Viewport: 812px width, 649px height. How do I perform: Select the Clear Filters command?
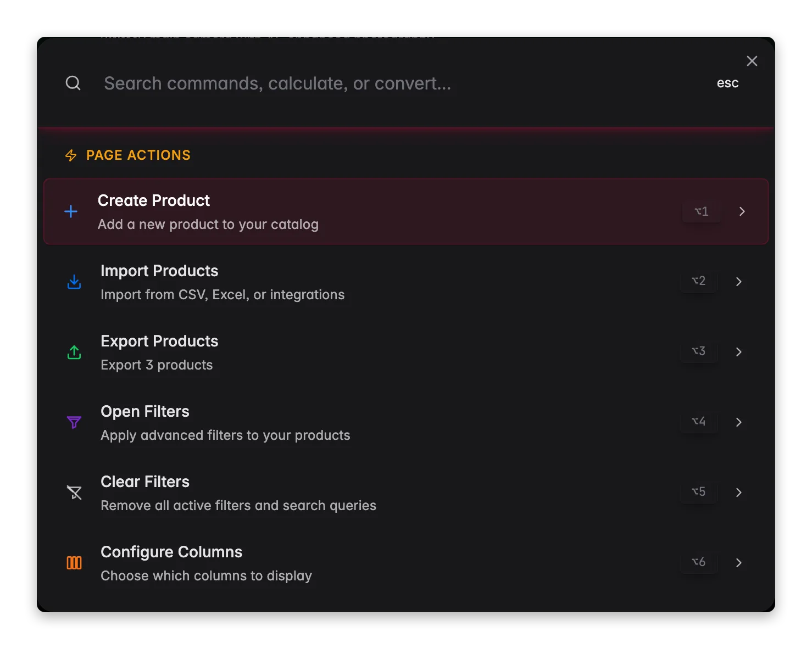coord(406,493)
